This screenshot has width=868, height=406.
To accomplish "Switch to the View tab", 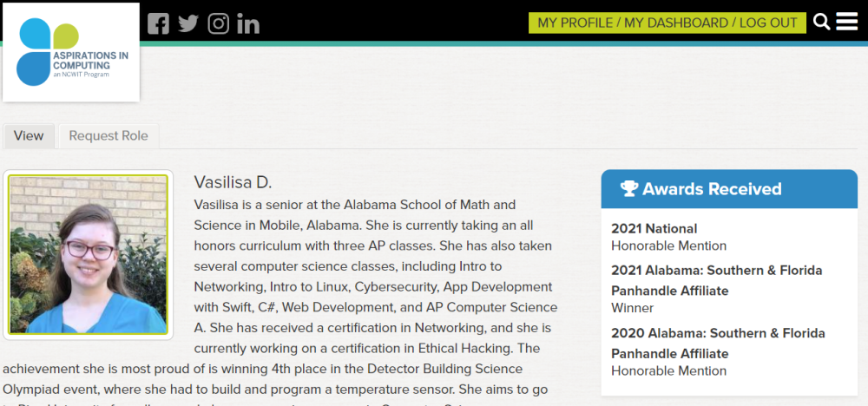I will click(29, 136).
